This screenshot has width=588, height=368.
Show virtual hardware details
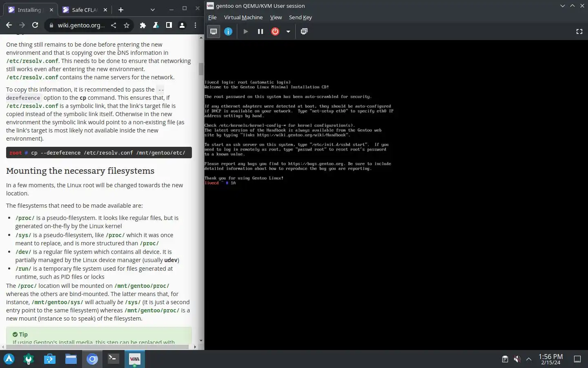tap(228, 31)
